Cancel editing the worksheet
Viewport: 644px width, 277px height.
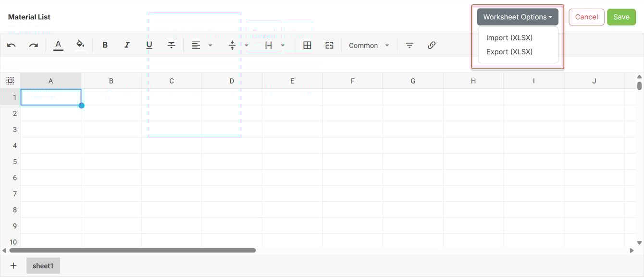click(586, 16)
